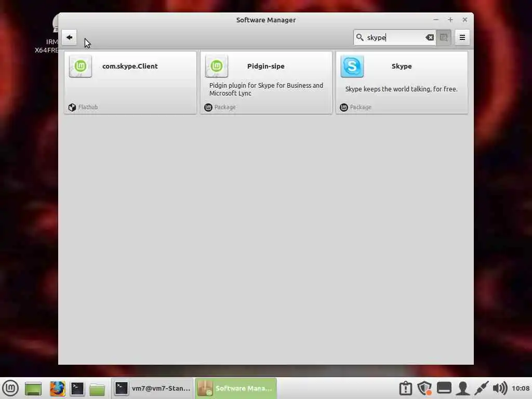
Task: Click the Flathub source icon
Action: click(x=72, y=107)
